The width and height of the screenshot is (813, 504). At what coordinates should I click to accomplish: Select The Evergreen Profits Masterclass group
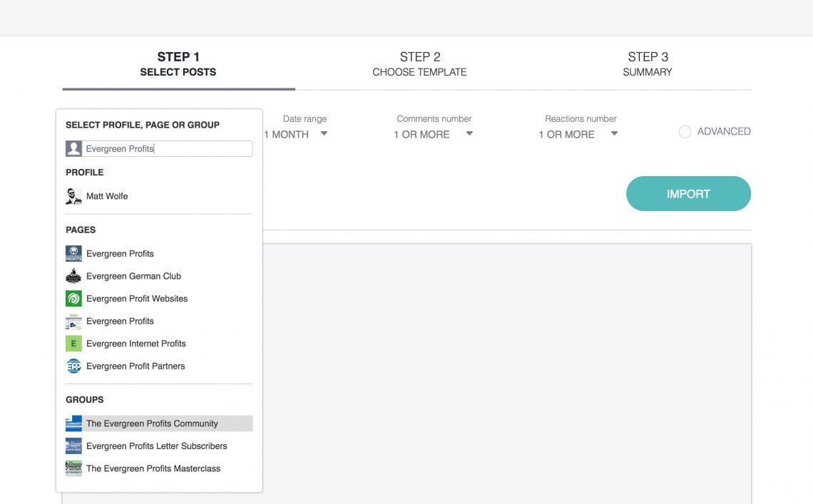159,468
